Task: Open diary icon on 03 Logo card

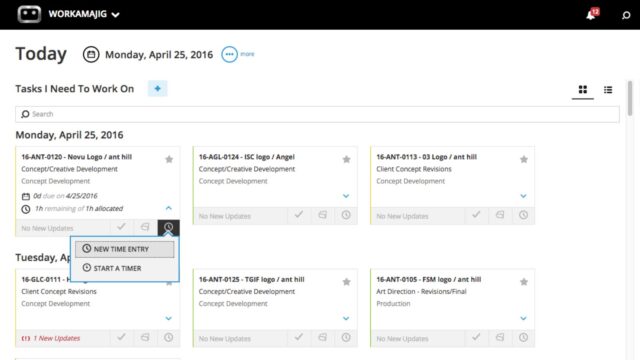Action: pos(500,215)
